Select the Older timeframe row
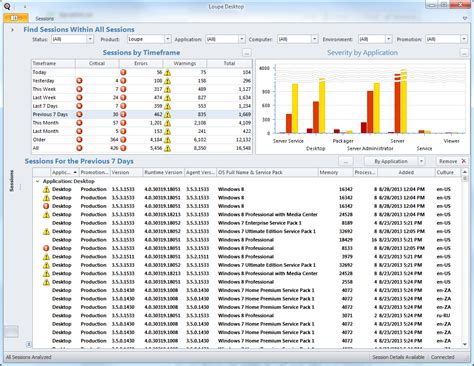Image resolution: width=474 pixels, height=366 pixels. click(x=142, y=140)
